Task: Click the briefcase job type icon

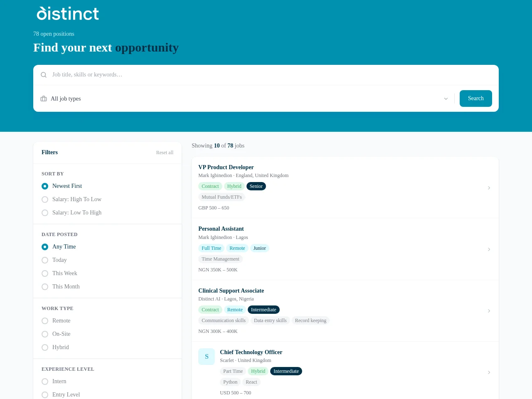Action: [x=44, y=99]
